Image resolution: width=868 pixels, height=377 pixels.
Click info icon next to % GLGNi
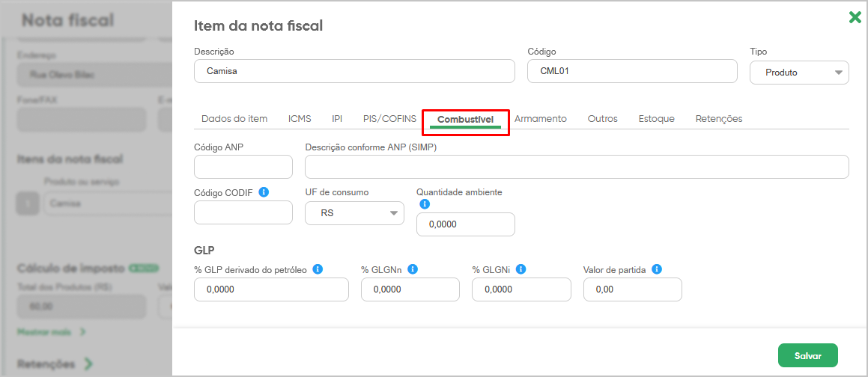(x=521, y=269)
